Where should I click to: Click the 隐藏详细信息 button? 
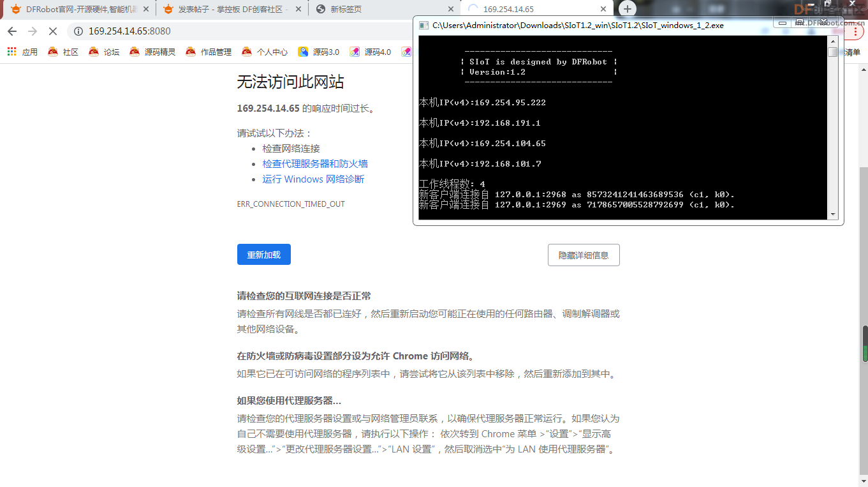click(x=584, y=255)
